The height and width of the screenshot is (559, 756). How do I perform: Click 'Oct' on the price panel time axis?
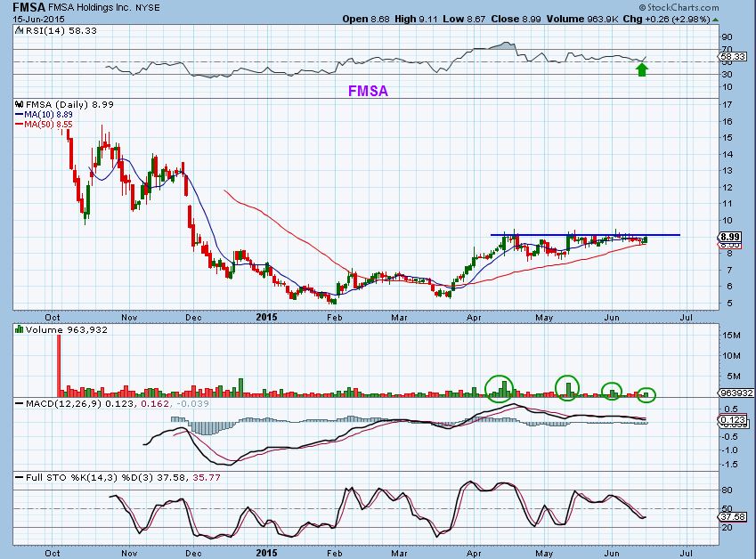coord(52,317)
